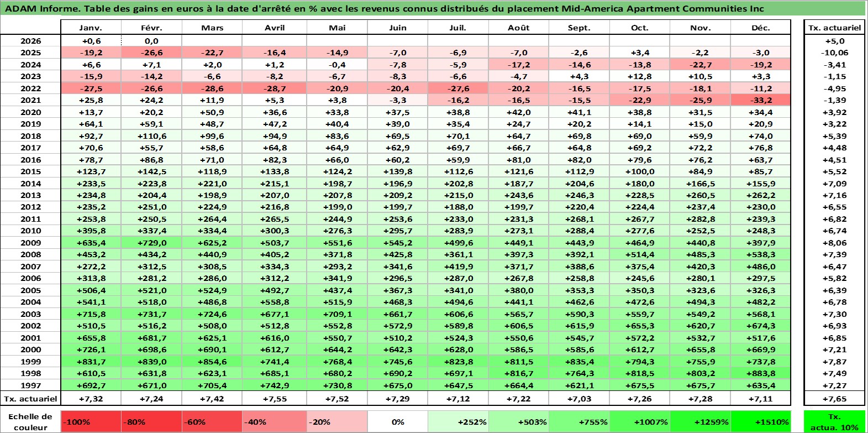Select the '+7,32' actuarial rate under Janv.
The image size is (868, 433).
tap(91, 399)
